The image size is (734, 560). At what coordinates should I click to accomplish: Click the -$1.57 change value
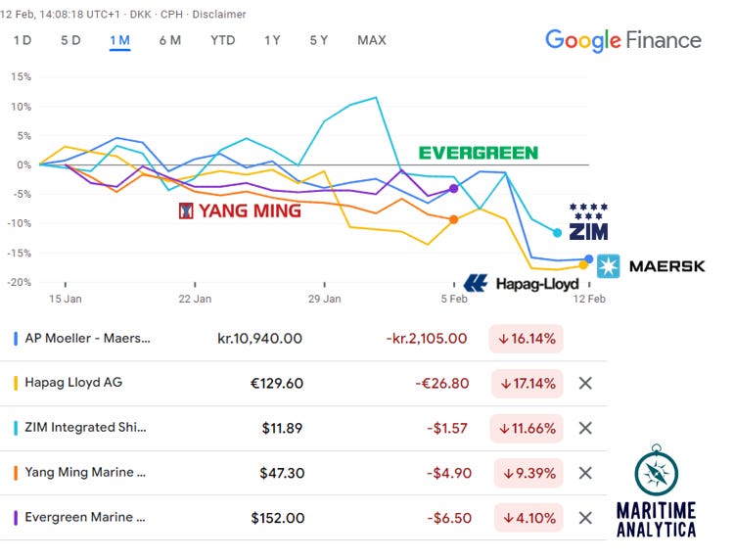(447, 429)
